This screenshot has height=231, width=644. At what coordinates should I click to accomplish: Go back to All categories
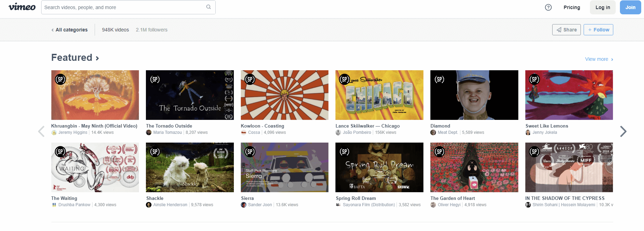click(x=69, y=30)
